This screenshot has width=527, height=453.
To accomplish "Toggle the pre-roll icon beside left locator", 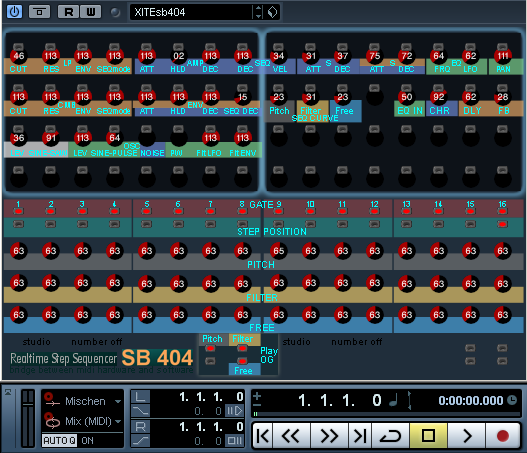I will click(234, 411).
